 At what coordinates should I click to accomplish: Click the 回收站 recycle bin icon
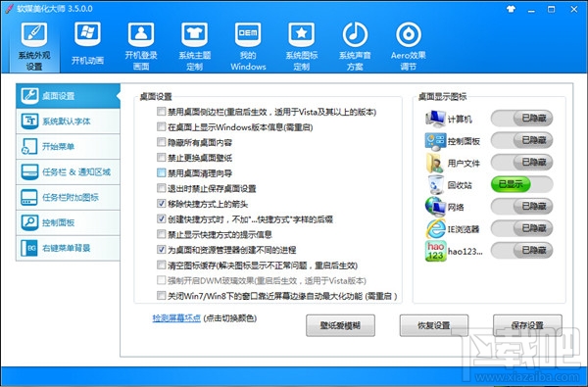pyautogui.click(x=435, y=185)
